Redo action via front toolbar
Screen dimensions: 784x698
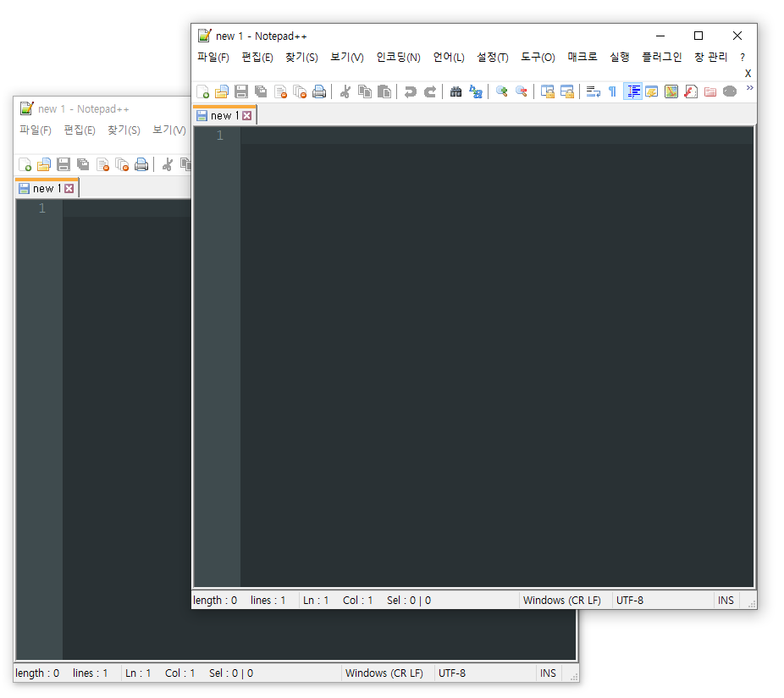pos(430,91)
